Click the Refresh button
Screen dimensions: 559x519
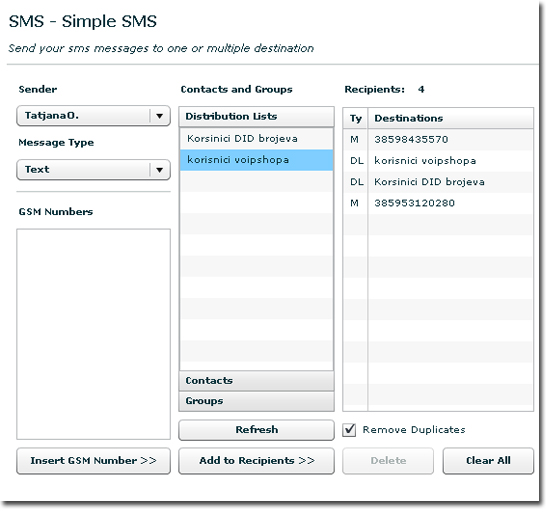[257, 430]
